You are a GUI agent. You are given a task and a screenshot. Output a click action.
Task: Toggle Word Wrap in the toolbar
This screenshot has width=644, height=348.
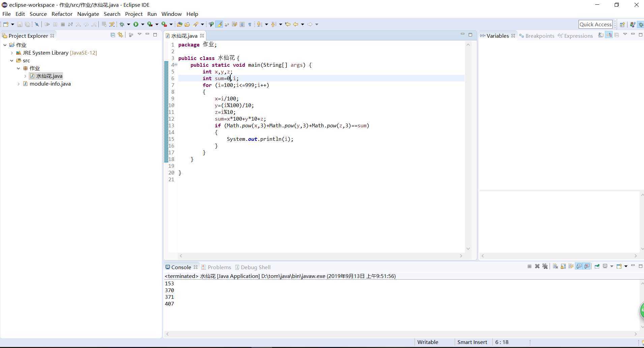pos(234,24)
